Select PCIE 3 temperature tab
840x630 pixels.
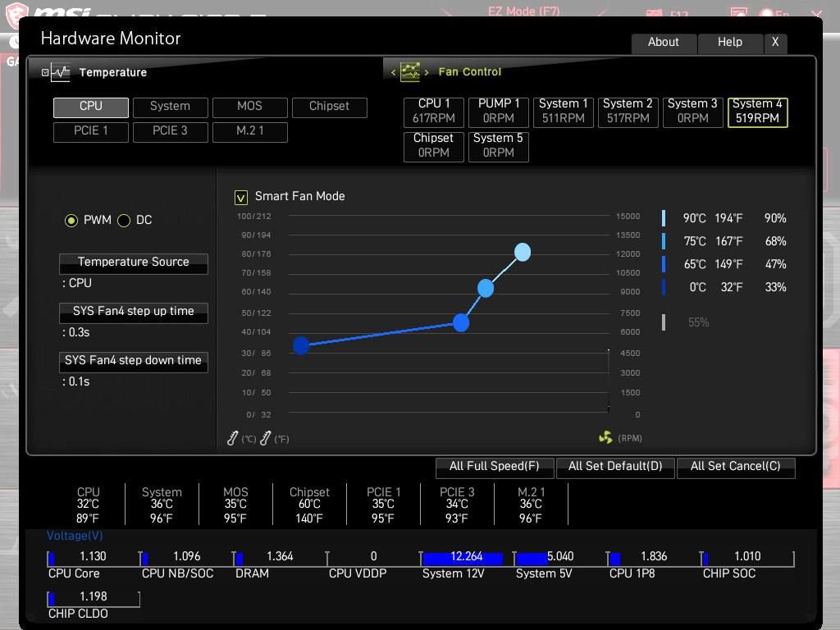point(171,132)
